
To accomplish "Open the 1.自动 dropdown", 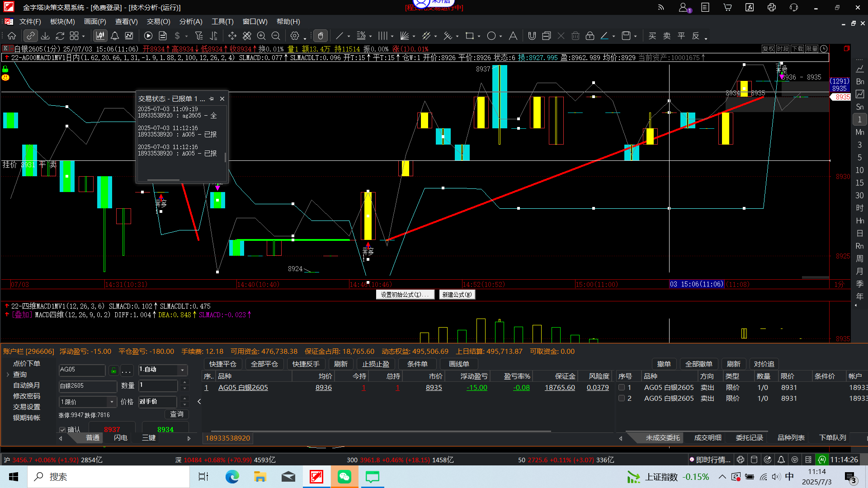I will pos(182,370).
